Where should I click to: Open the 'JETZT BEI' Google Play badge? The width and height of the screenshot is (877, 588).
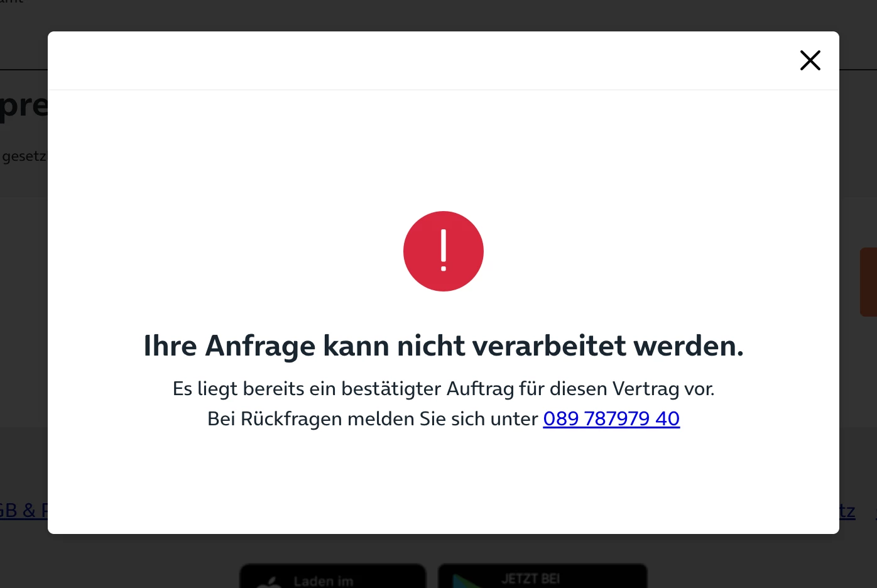(x=543, y=576)
